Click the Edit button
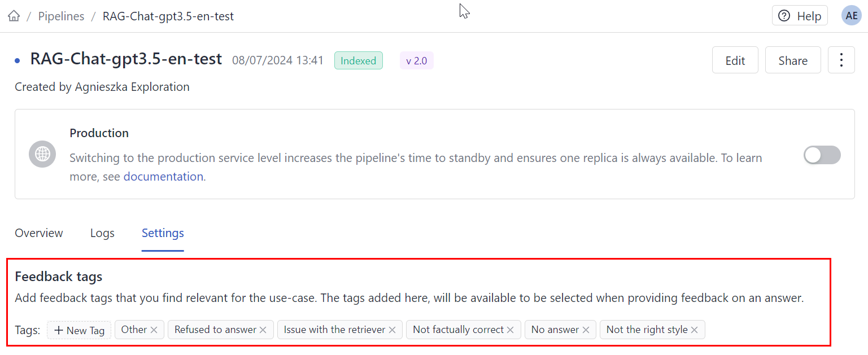This screenshot has width=868, height=355. 735,60
